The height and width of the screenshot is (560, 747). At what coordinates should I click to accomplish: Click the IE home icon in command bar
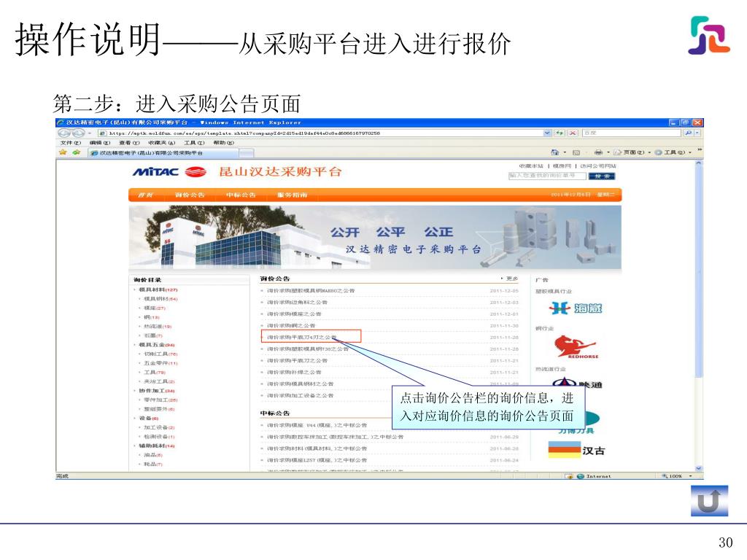[x=554, y=152]
